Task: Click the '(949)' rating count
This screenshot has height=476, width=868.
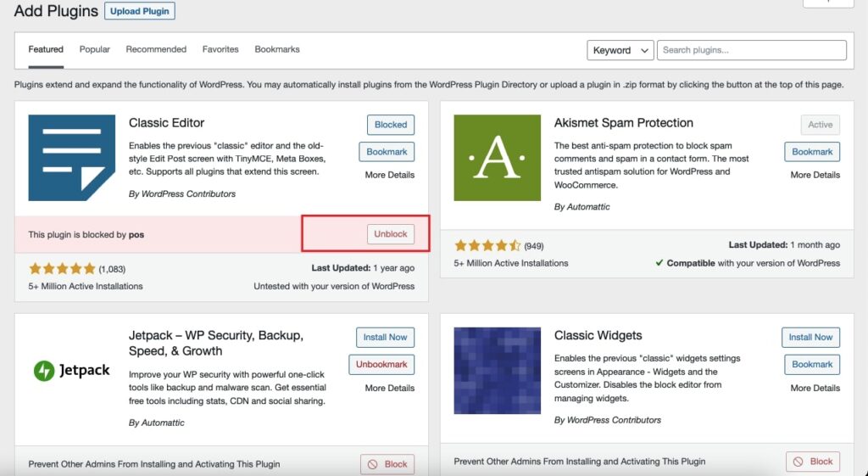Action: [x=534, y=246]
